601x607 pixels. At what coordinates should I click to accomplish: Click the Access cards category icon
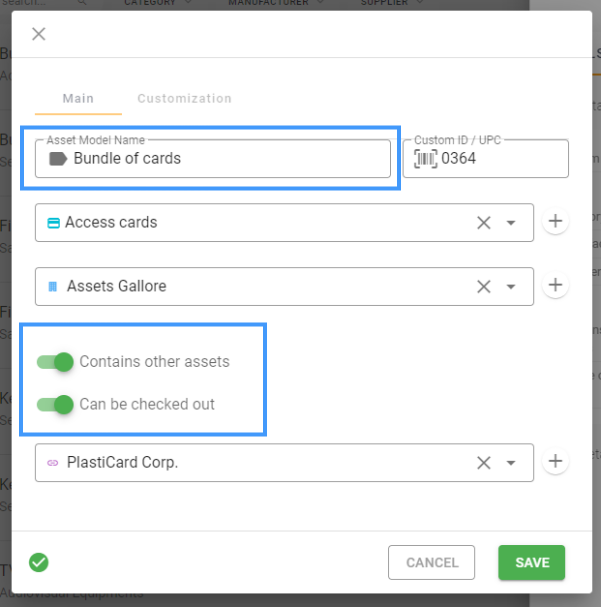point(53,223)
